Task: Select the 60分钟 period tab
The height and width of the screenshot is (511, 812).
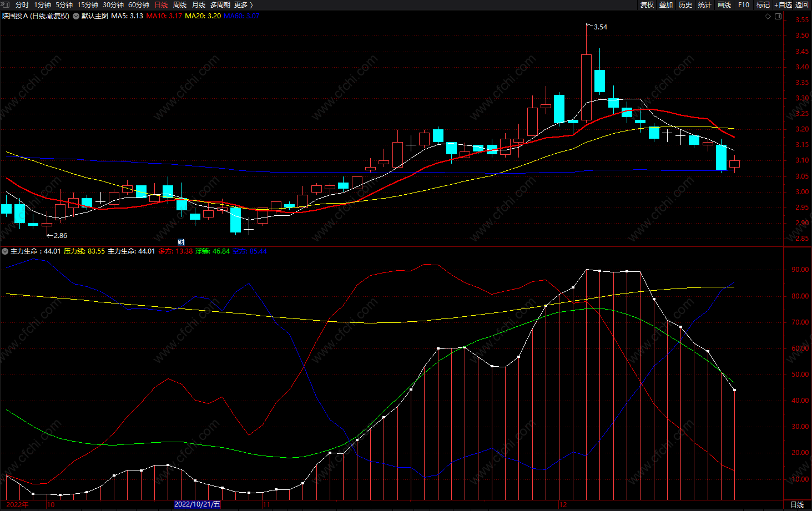Action: coord(139,4)
